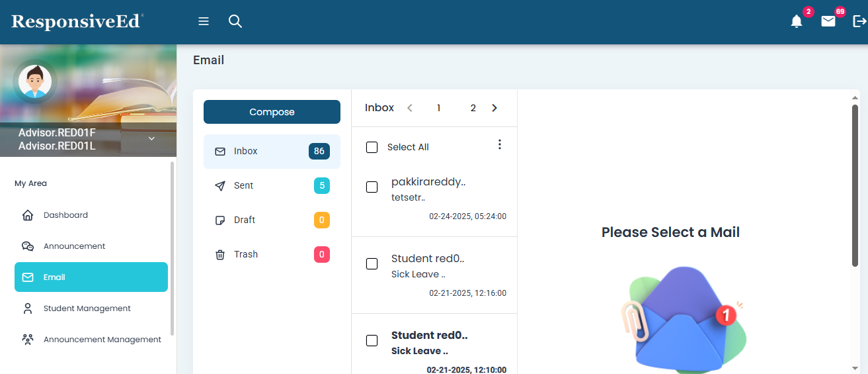Click the Compose button
This screenshot has width=868, height=374.
pos(272,112)
